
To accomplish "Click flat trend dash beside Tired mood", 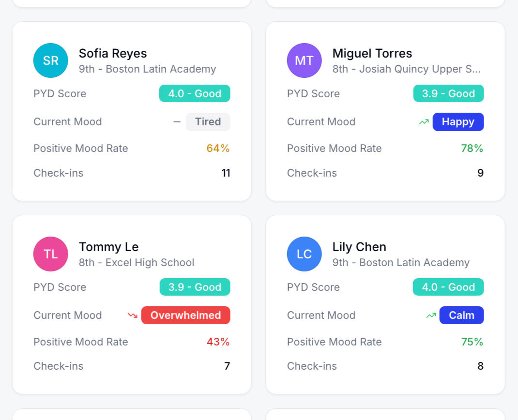I will pyautogui.click(x=177, y=122).
